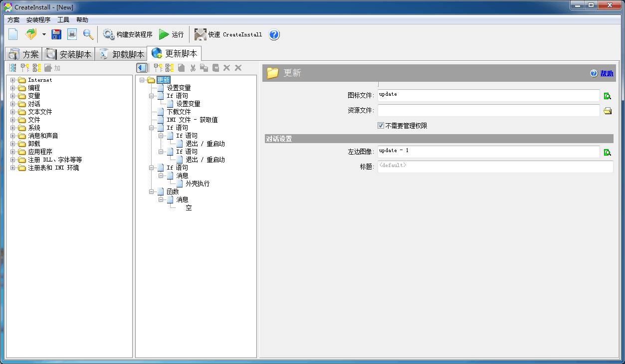The height and width of the screenshot is (364, 625).
Task: Toggle the command panel with the blue arrow icon
Action: [142, 68]
